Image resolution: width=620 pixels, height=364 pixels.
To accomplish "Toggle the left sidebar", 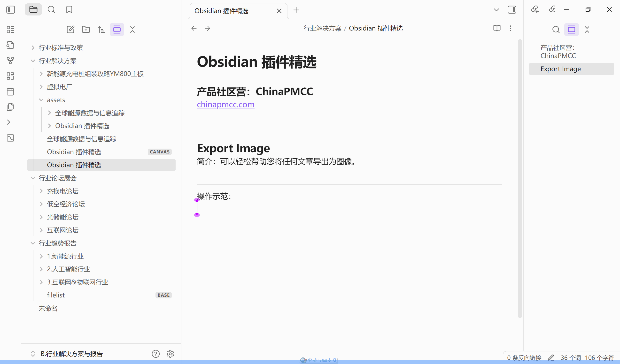I will pos(10,10).
